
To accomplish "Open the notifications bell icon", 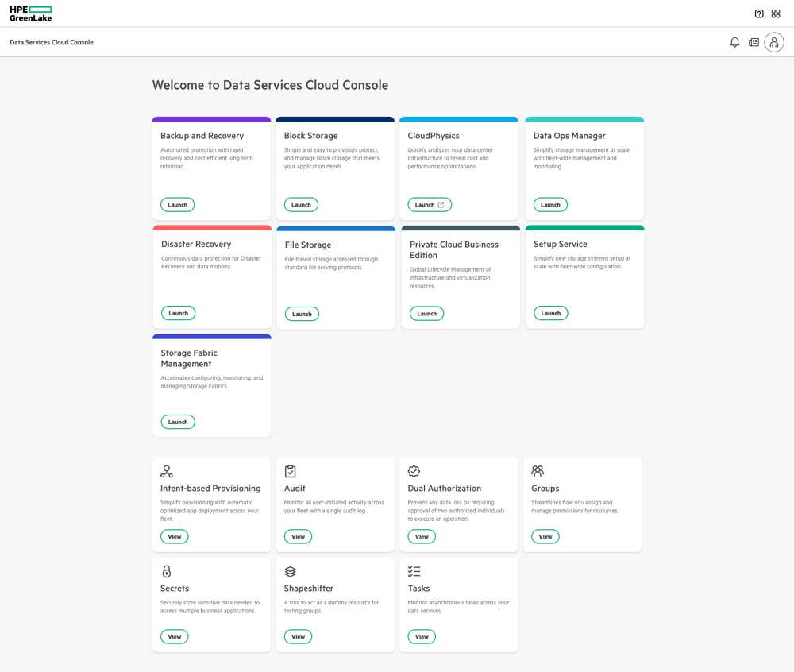I will (734, 43).
